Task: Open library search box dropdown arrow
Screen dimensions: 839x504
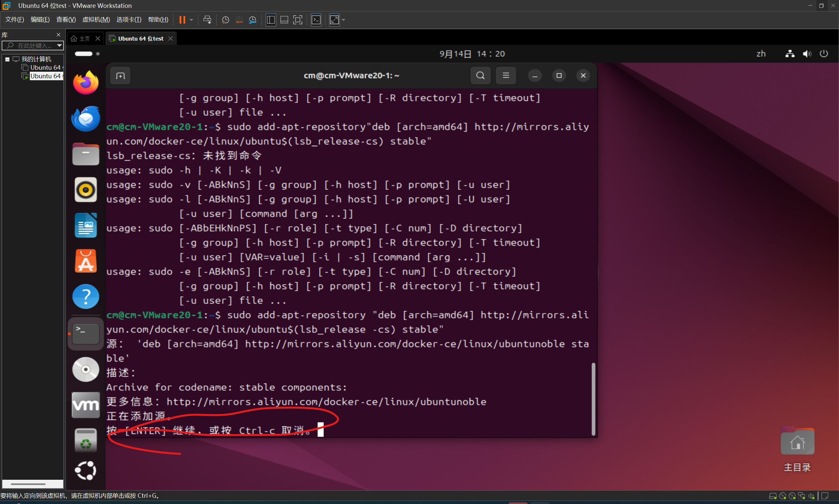Action: [59, 45]
